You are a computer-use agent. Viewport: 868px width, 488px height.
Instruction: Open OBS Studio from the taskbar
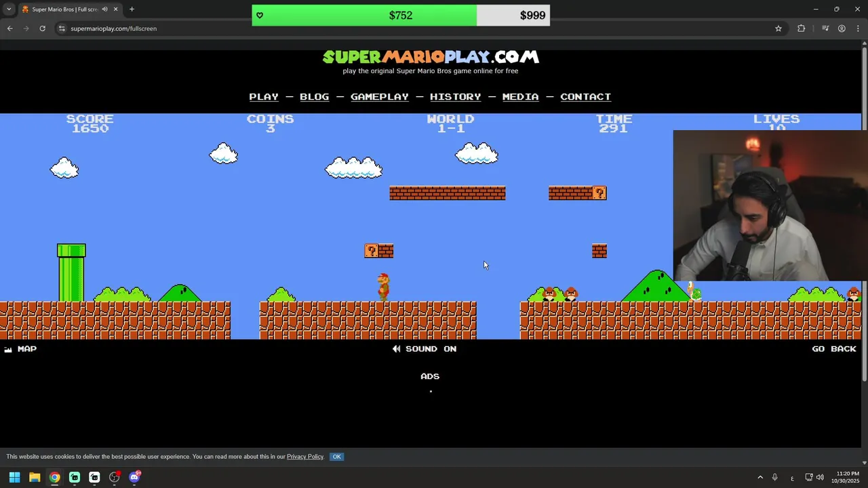pos(115,477)
